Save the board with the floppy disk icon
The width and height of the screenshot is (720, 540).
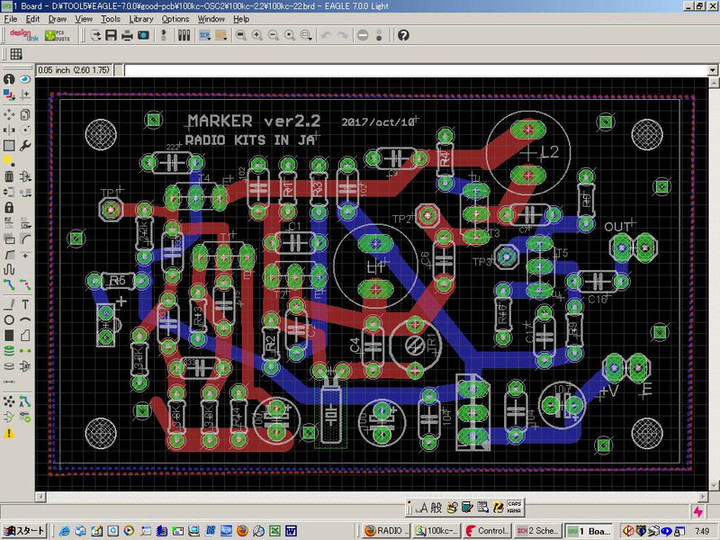111,35
